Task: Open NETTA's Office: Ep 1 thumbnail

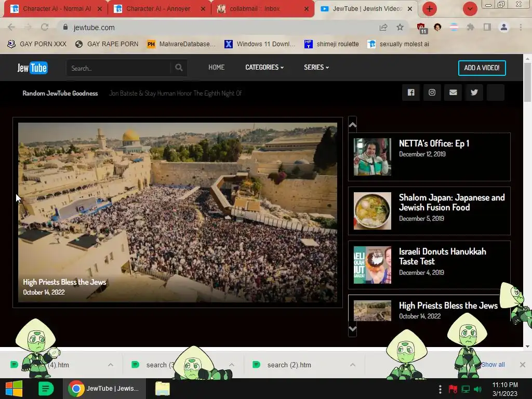Action: [372, 157]
